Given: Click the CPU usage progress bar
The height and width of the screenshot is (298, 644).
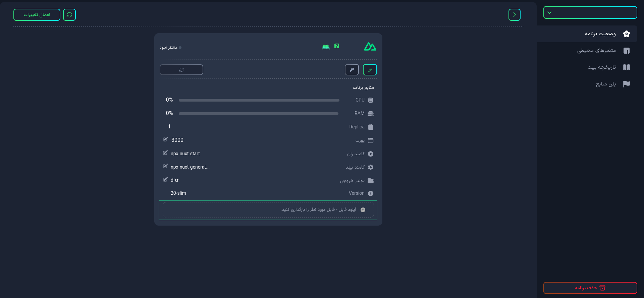Looking at the screenshot, I should point(259,100).
